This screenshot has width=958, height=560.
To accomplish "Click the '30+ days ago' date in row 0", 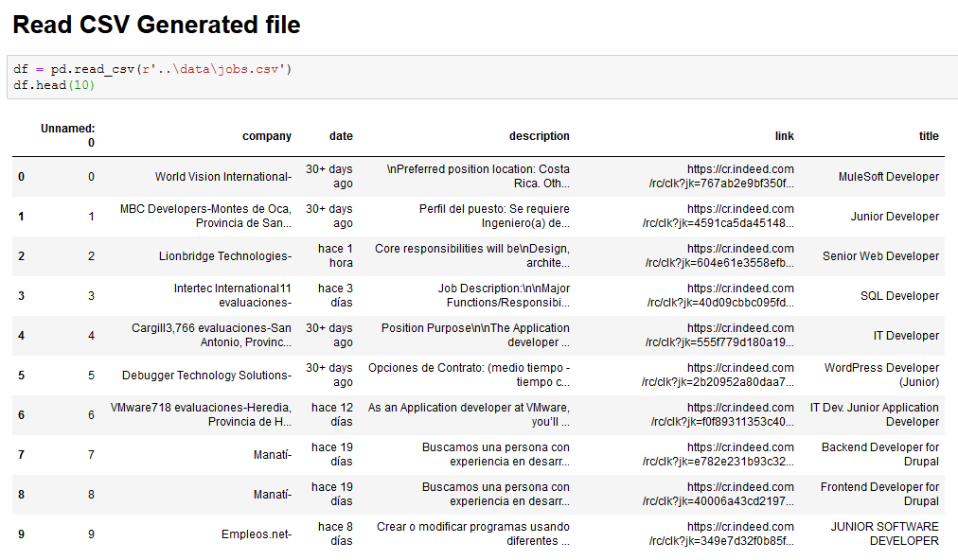I will click(x=328, y=177).
